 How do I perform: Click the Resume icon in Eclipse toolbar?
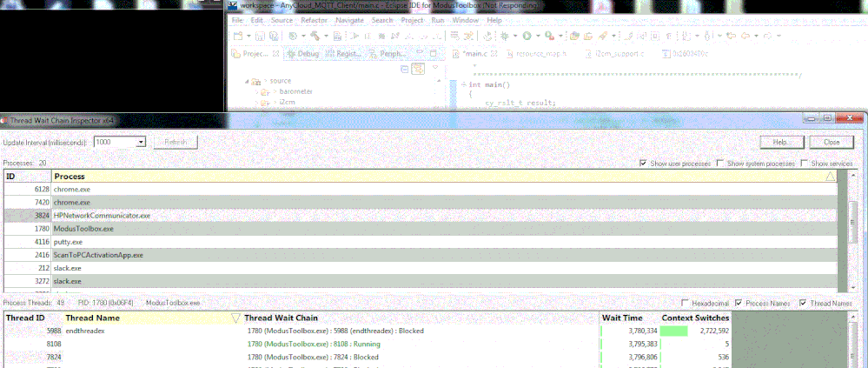[x=354, y=36]
